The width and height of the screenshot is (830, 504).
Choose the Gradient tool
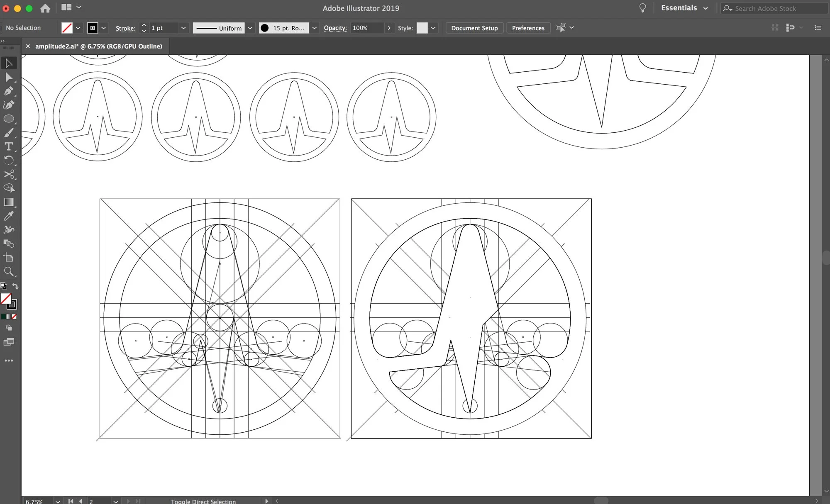coord(9,202)
